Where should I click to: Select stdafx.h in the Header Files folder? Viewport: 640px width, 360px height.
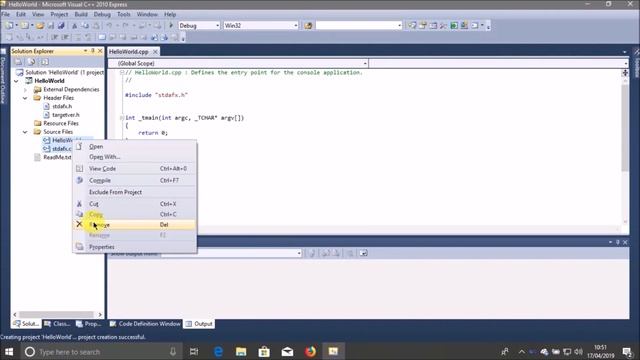[x=62, y=106]
